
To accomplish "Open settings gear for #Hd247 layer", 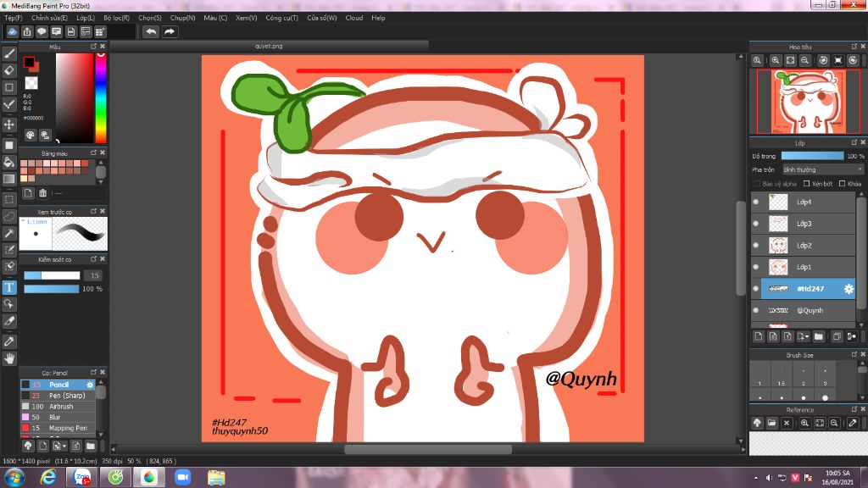I will pos(848,288).
